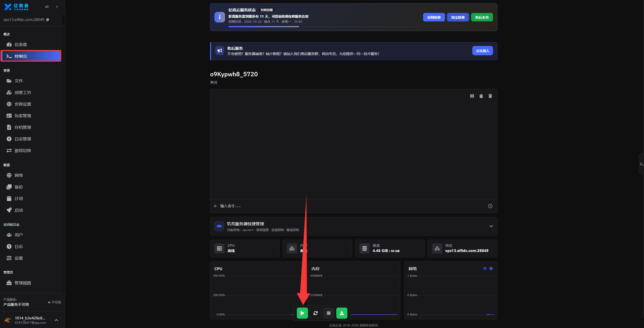644x328 pixels.
Task: Click 点击加入 join group button
Action: pos(482,51)
